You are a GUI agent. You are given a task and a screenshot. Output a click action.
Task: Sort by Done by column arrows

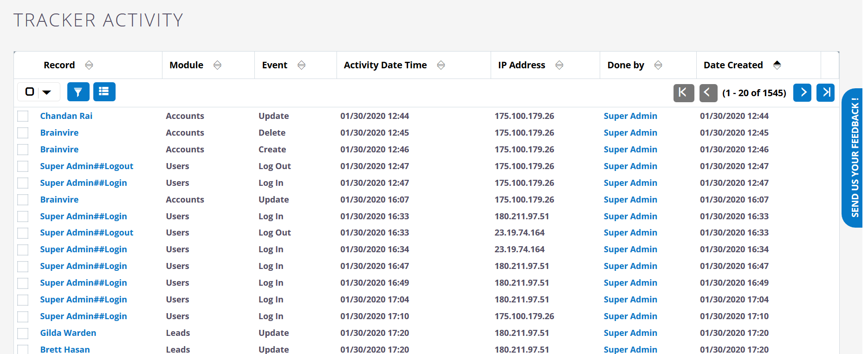coord(658,65)
